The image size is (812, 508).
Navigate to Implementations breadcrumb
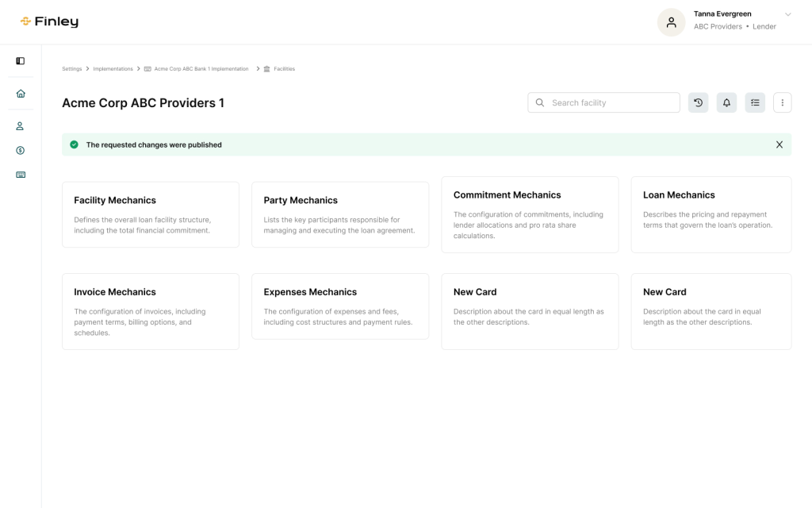tap(113, 69)
